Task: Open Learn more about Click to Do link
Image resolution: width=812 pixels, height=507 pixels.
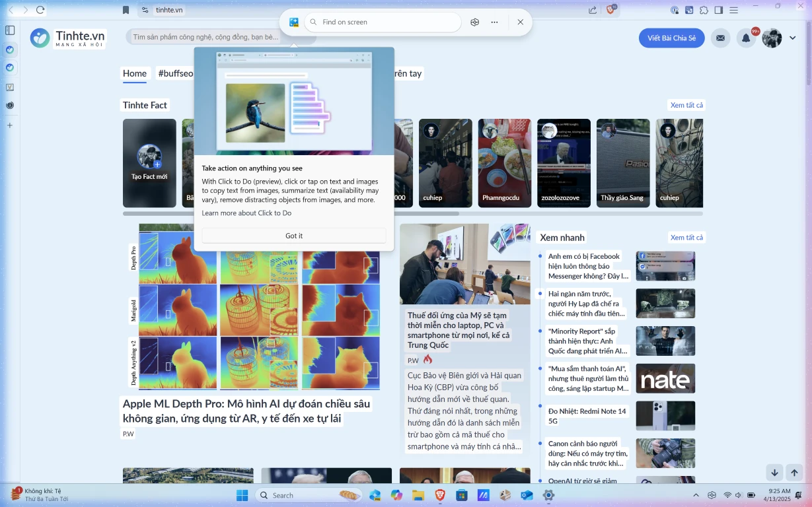Action: tap(246, 213)
